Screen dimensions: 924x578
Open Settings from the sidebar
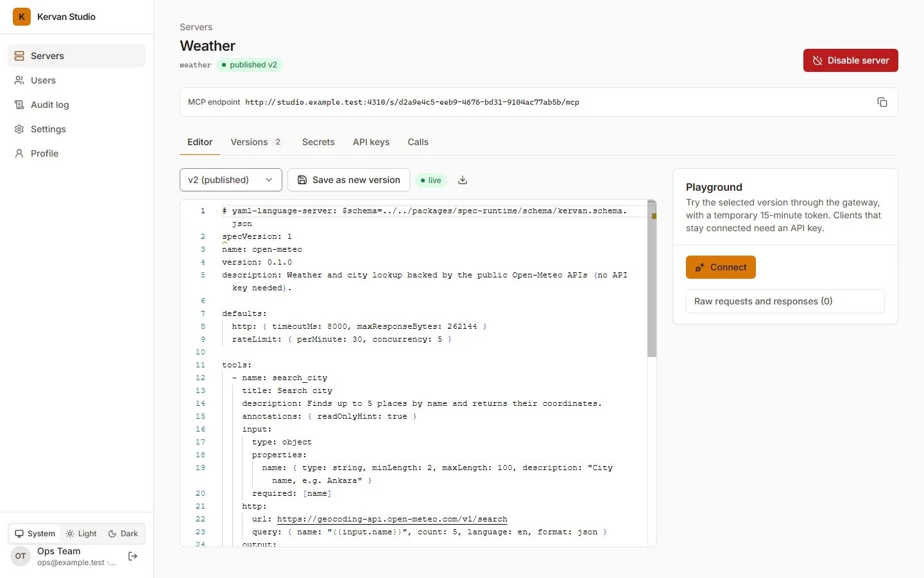[77, 129]
